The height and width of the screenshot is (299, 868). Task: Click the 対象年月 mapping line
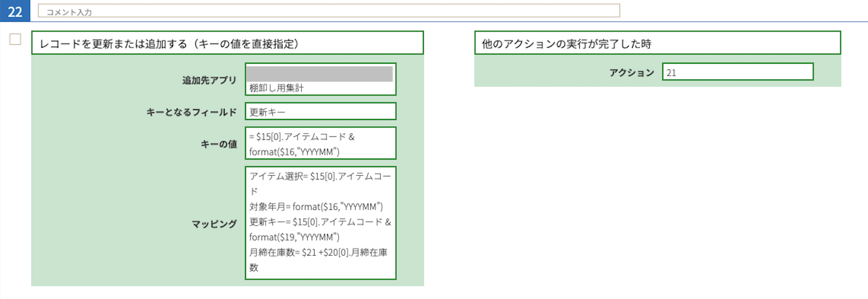coord(317,206)
